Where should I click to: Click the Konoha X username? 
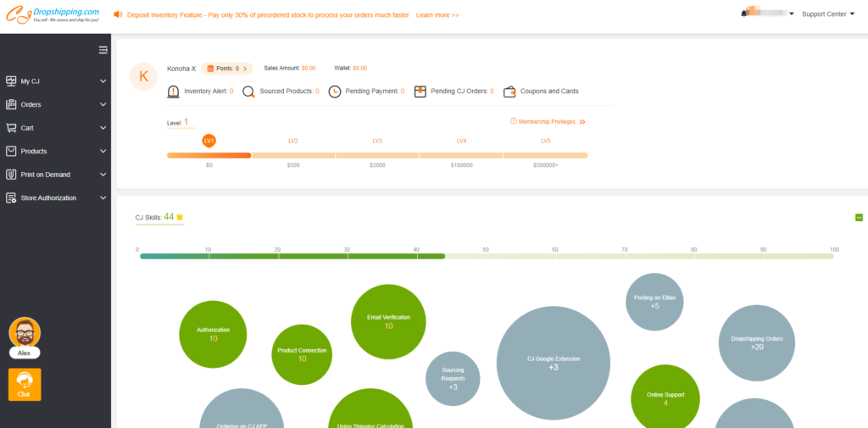[181, 69]
